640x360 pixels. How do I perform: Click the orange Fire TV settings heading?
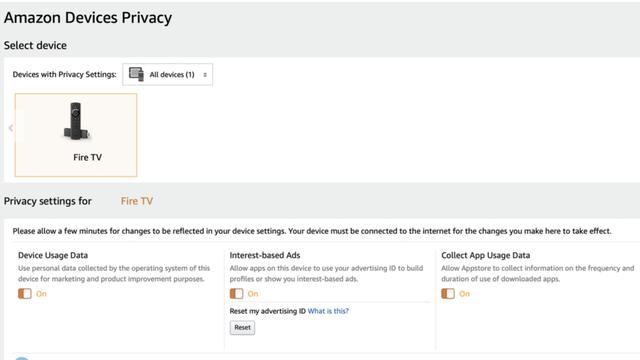pyautogui.click(x=137, y=201)
